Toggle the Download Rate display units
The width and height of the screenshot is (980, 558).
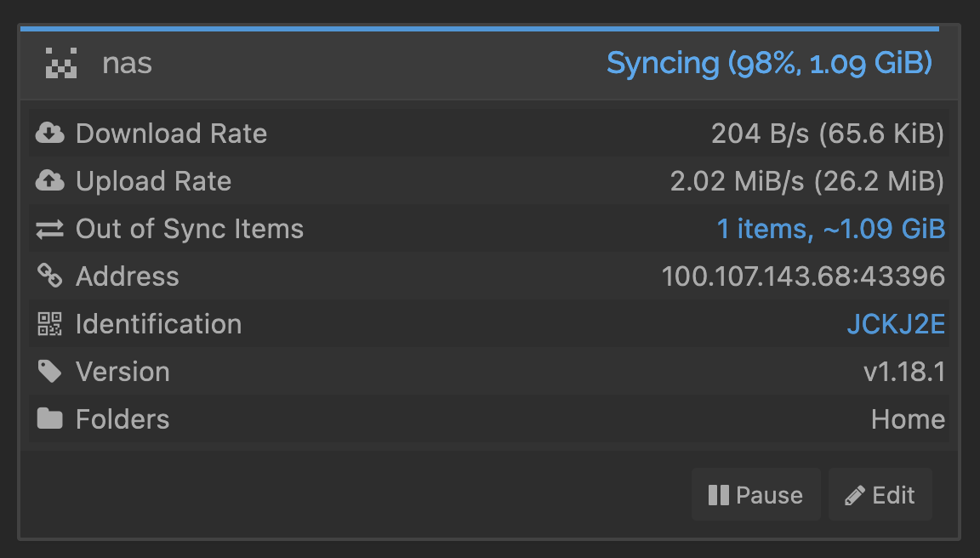point(827,134)
